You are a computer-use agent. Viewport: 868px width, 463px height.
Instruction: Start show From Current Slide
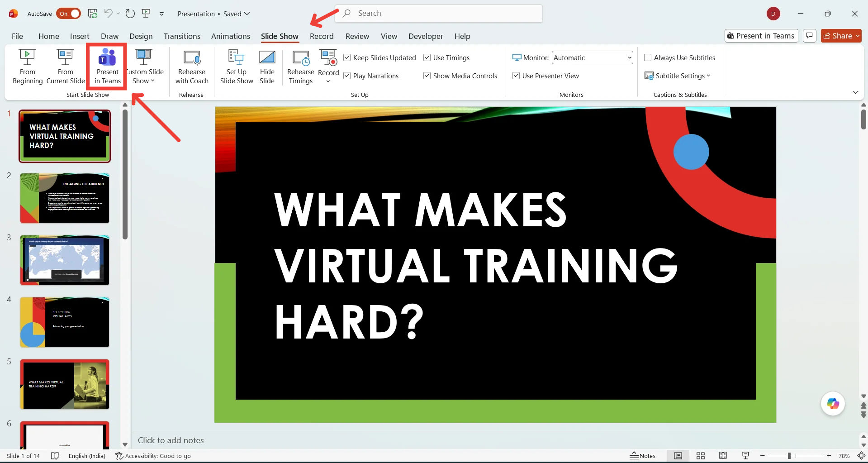[x=66, y=67]
